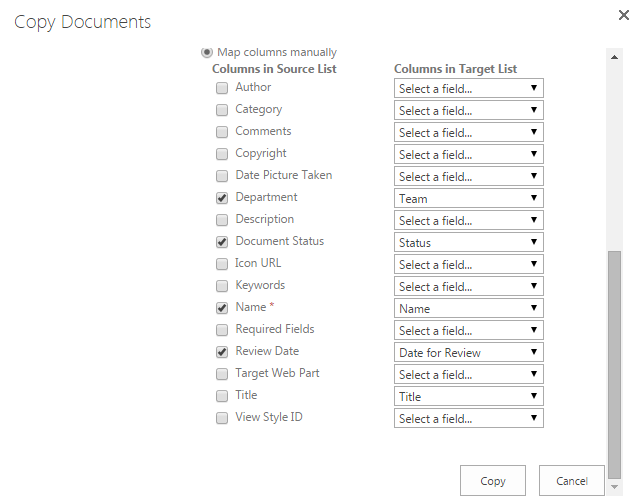Enable the Keywords column checkbox
The height and width of the screenshot is (504, 633).
pos(222,286)
